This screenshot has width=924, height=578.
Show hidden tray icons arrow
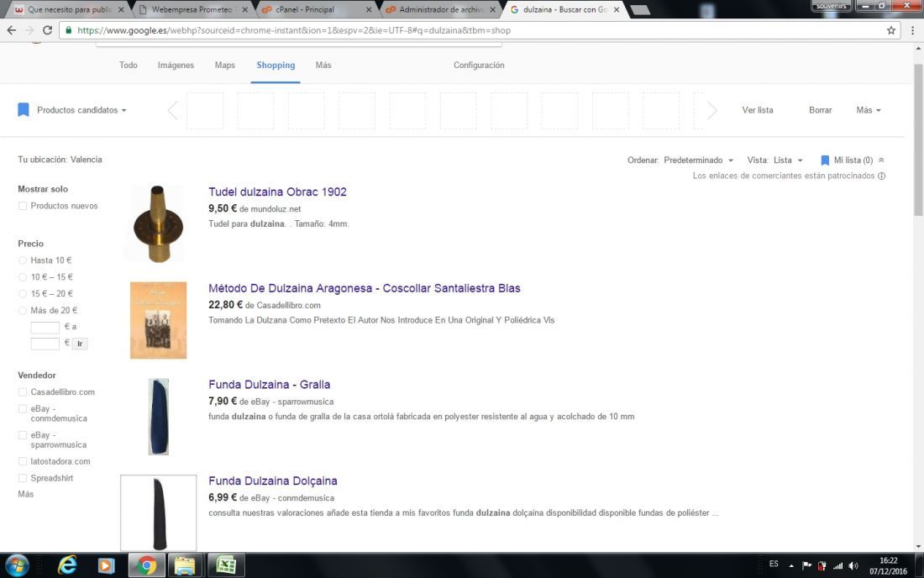pos(790,565)
